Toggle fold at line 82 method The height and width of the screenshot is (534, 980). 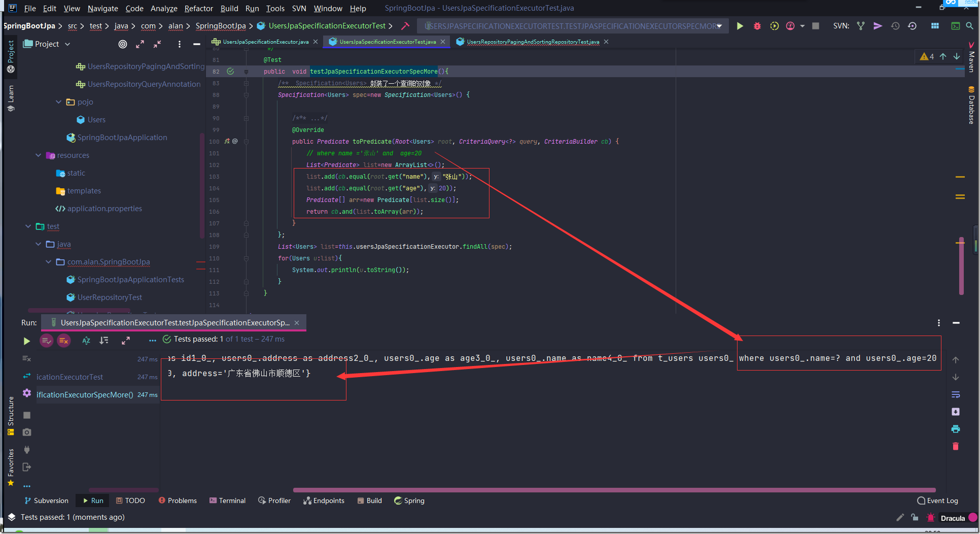coord(246,72)
